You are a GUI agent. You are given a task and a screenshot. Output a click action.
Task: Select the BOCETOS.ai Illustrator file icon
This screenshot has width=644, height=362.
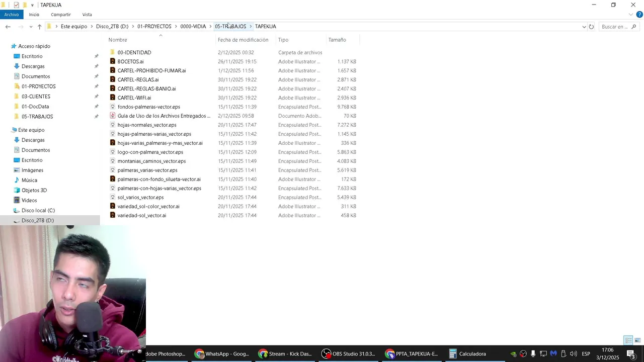113,61
